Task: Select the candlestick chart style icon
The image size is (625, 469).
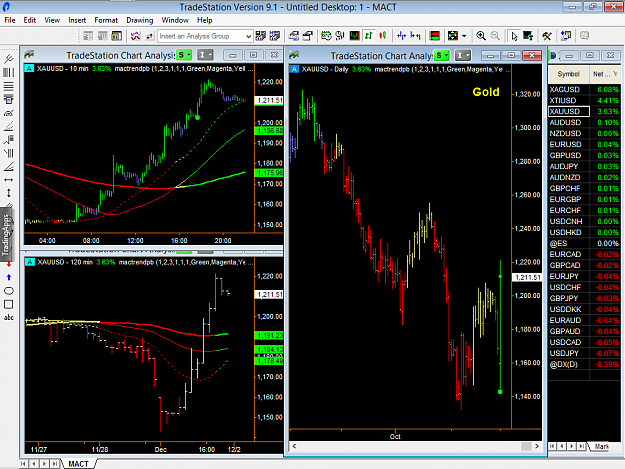Action: pyautogui.click(x=383, y=36)
